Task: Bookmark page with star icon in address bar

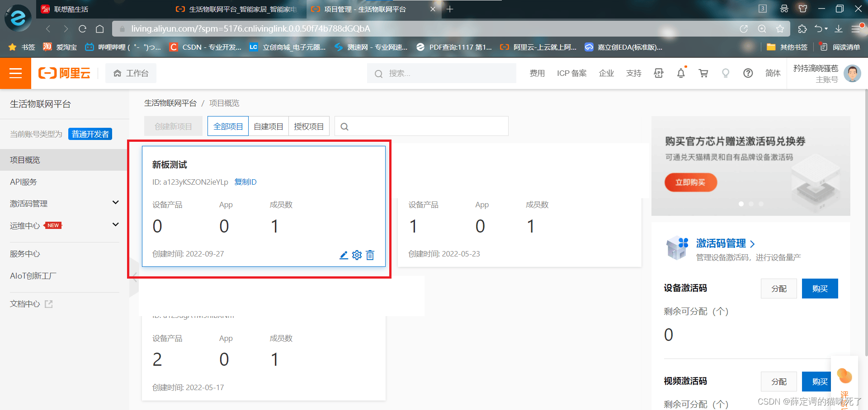Action: (x=780, y=29)
